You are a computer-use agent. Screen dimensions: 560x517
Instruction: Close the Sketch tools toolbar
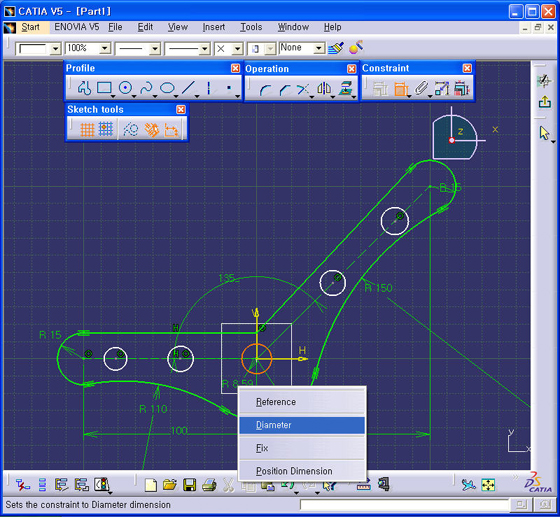coord(181,109)
